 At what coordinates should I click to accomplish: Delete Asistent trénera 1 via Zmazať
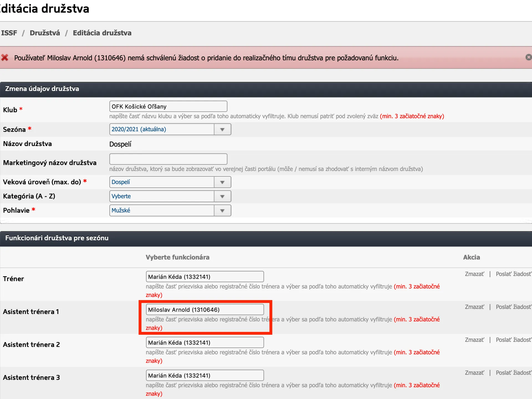click(474, 307)
